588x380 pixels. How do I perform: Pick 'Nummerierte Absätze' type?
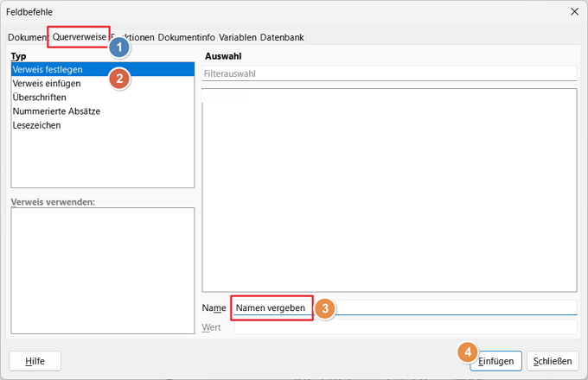[x=55, y=111]
